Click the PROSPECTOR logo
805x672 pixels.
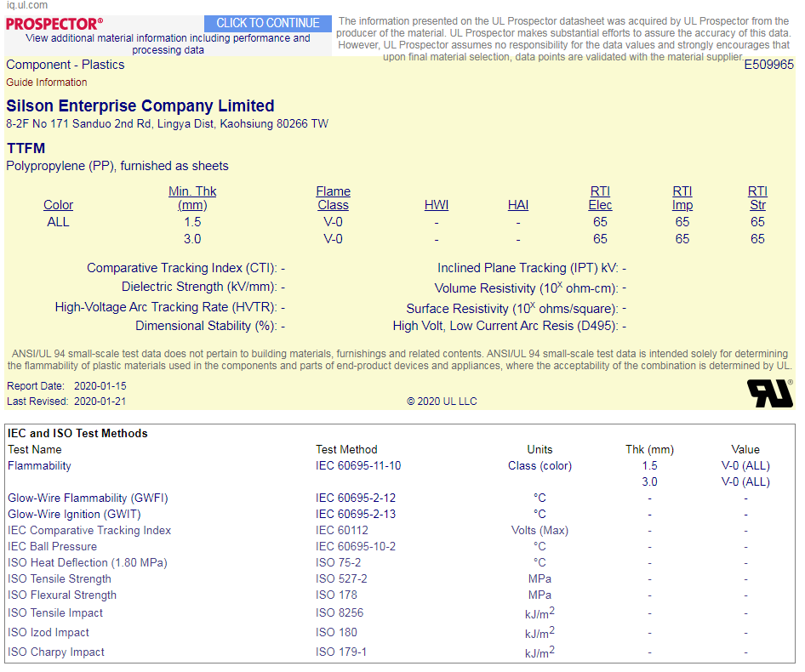point(54,24)
